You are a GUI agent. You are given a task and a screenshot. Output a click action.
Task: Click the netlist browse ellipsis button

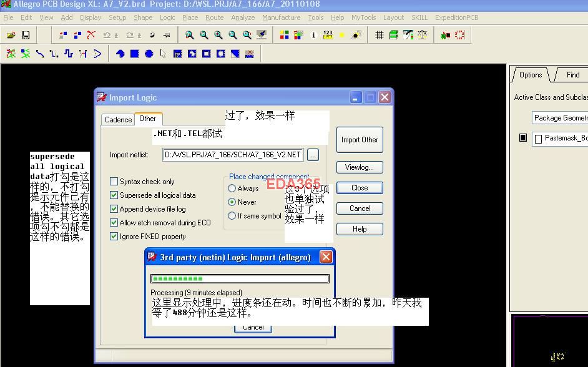[313, 155]
